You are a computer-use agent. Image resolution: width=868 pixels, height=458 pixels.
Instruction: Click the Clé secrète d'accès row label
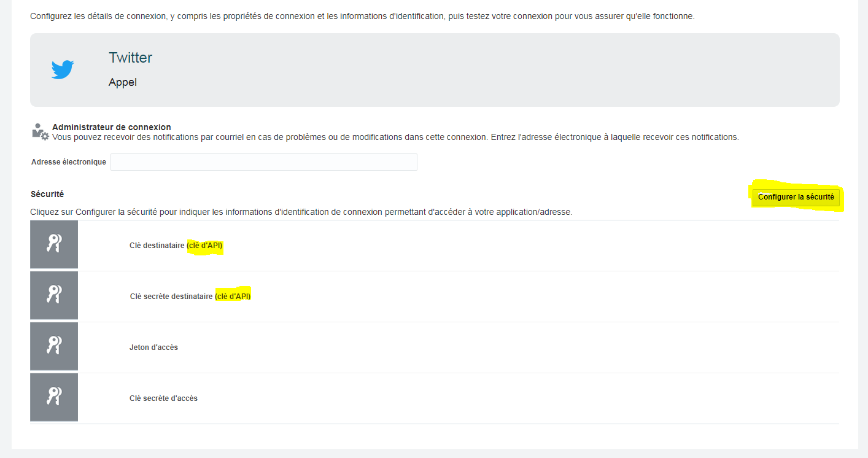[x=163, y=398]
